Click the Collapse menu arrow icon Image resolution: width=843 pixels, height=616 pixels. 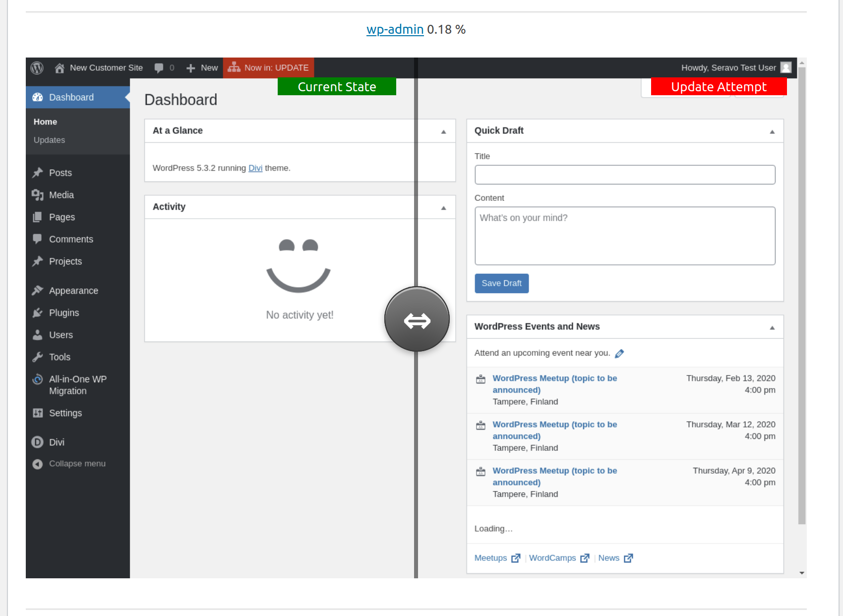coord(38,464)
